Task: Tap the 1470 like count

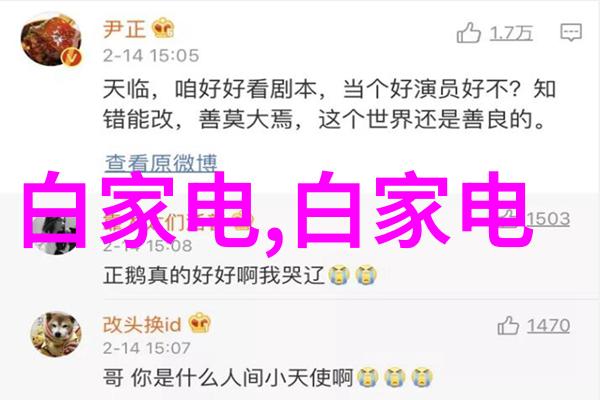Action: 549,326
